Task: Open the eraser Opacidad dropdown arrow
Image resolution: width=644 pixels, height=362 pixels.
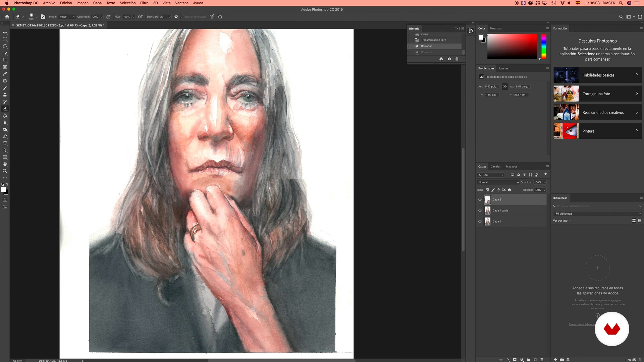Action: click(x=102, y=17)
